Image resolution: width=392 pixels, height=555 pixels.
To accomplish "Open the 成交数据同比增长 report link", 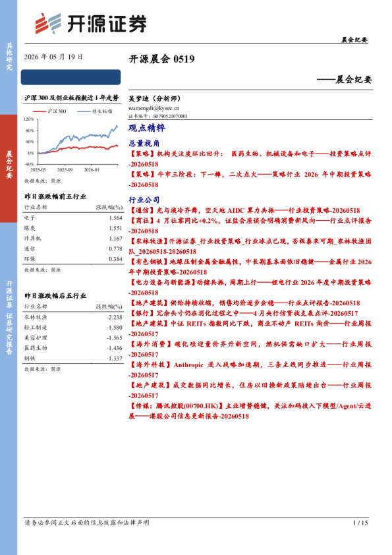I will [x=250, y=390].
